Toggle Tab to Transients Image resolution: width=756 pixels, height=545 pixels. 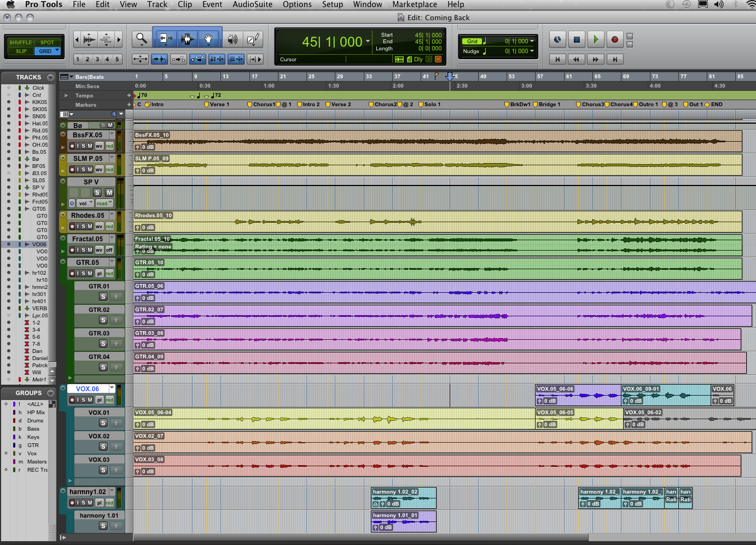click(159, 59)
